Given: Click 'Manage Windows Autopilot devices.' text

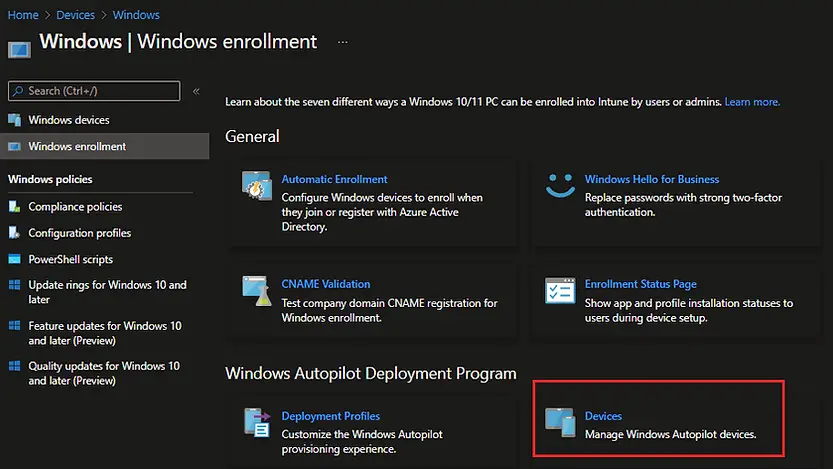Looking at the screenshot, I should pos(670,434).
